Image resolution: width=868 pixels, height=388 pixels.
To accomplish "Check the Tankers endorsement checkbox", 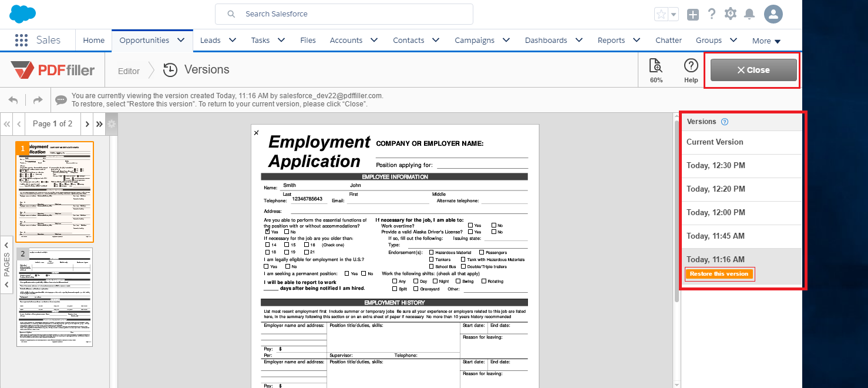I will (432, 259).
